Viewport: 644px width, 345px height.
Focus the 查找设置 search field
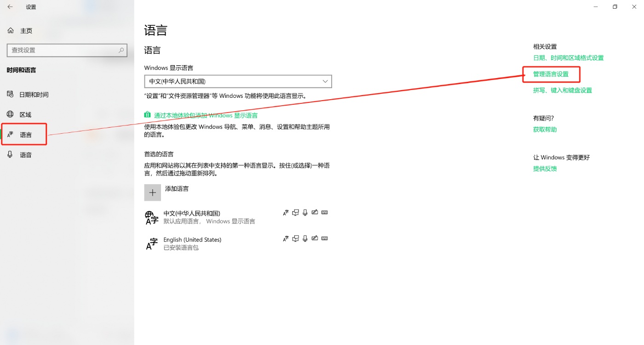click(67, 50)
